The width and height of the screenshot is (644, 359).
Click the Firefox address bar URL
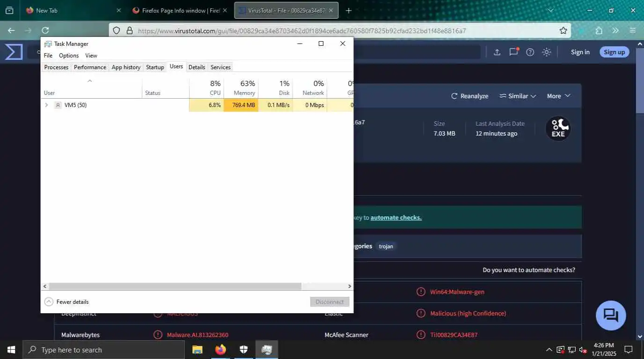(x=302, y=31)
